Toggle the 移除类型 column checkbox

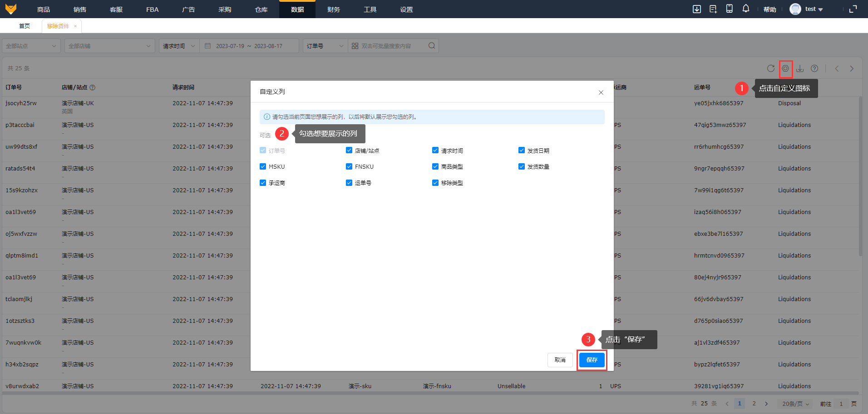[435, 183]
